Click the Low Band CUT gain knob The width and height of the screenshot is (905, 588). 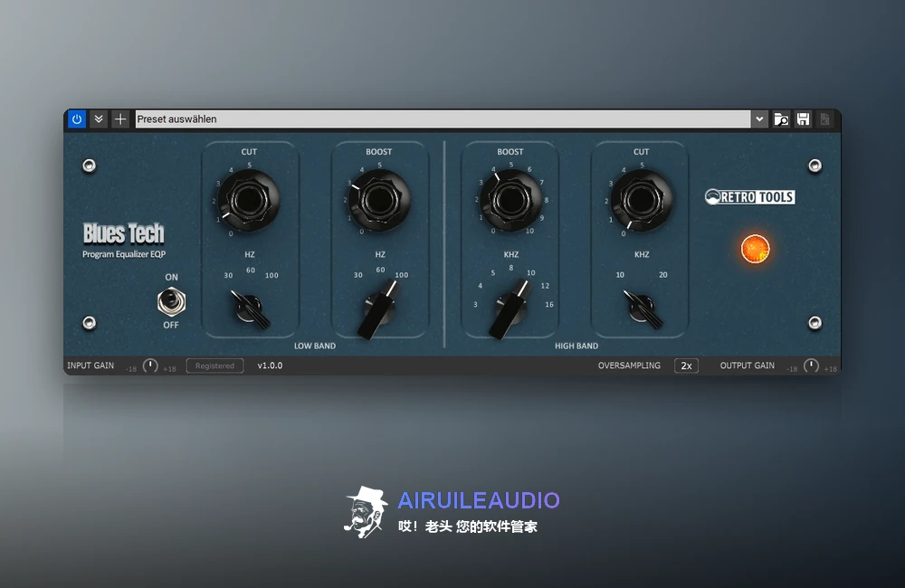(x=249, y=200)
